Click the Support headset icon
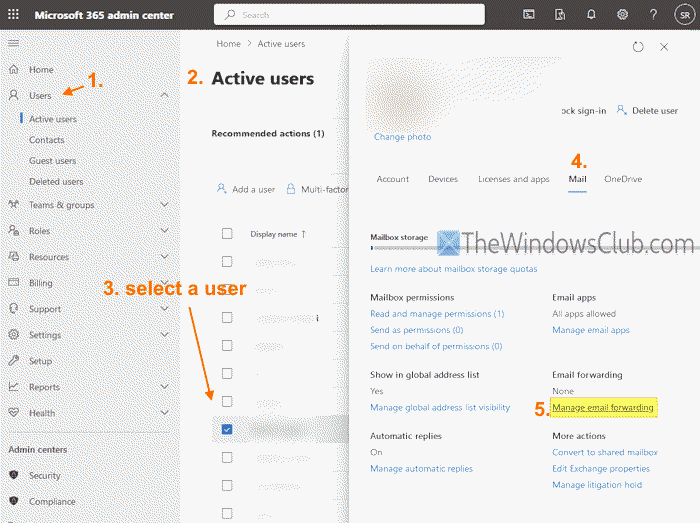Screen dimensions: 700x523 [x=14, y=308]
